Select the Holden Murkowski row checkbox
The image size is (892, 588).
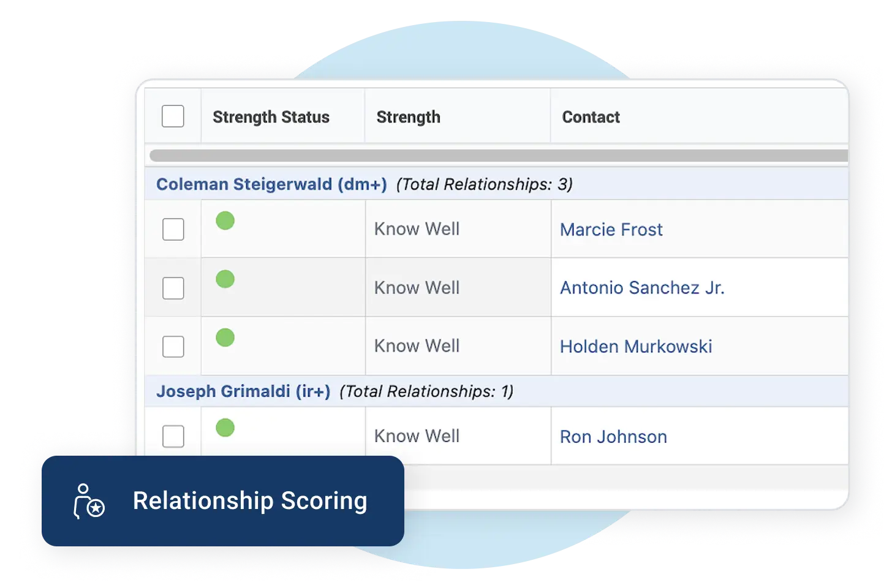point(173,347)
